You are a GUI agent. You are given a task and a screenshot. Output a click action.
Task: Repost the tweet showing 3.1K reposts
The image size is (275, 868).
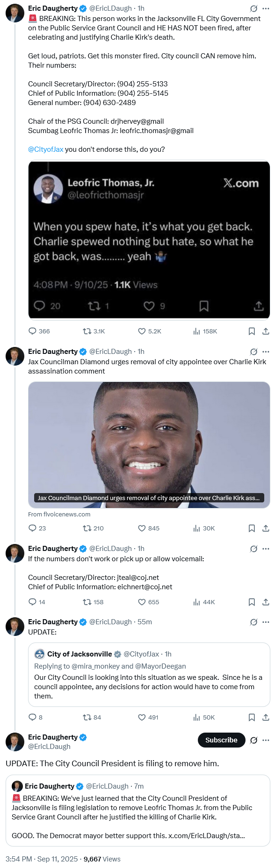94,331
